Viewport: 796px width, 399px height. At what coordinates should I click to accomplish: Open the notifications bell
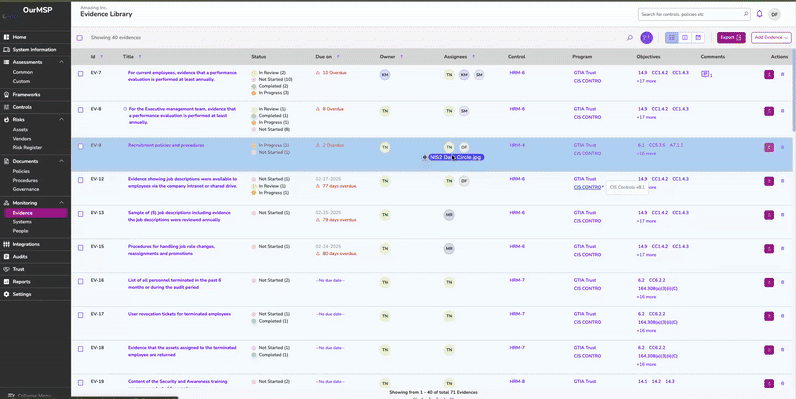tap(759, 14)
